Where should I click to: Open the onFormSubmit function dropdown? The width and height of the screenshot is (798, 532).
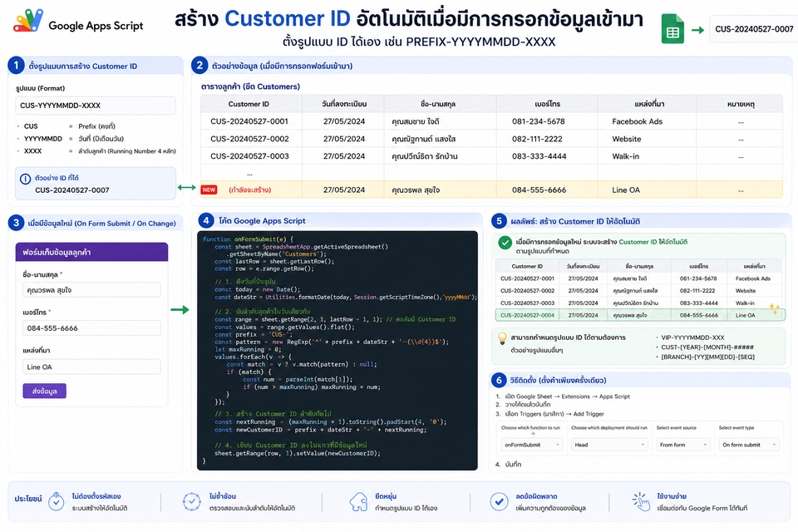[532, 445]
